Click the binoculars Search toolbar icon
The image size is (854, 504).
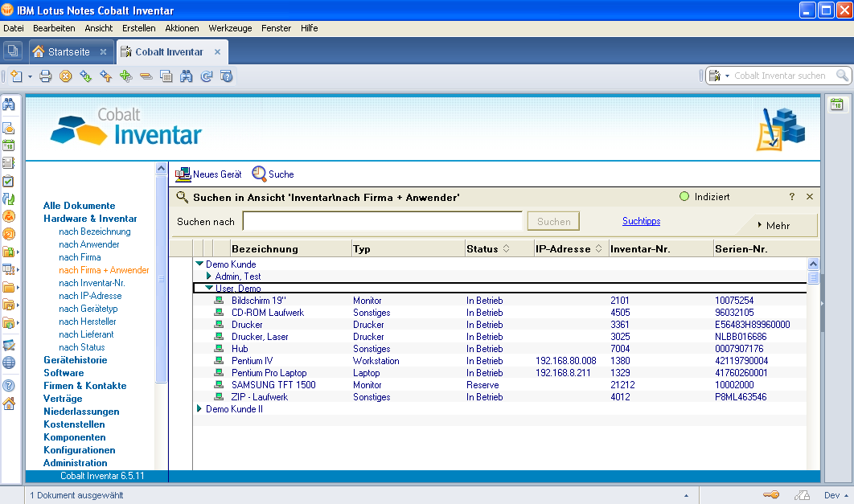click(x=187, y=76)
